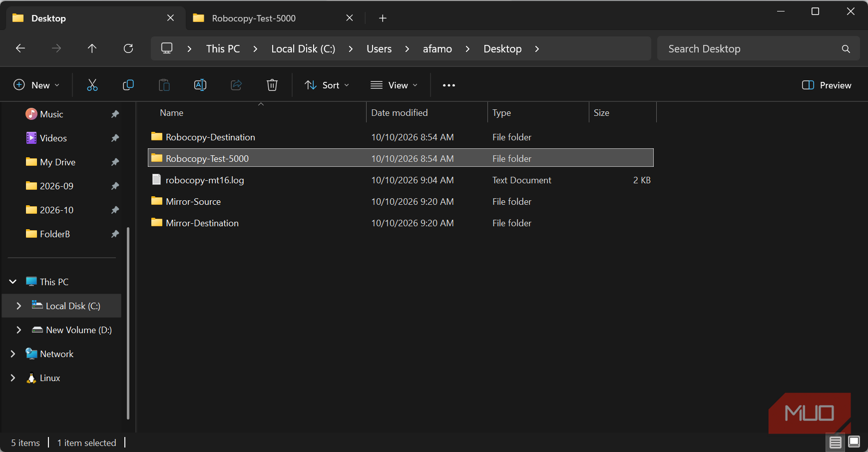The height and width of the screenshot is (452, 868).
Task: Go up one folder level arrow
Action: pyautogui.click(x=92, y=48)
